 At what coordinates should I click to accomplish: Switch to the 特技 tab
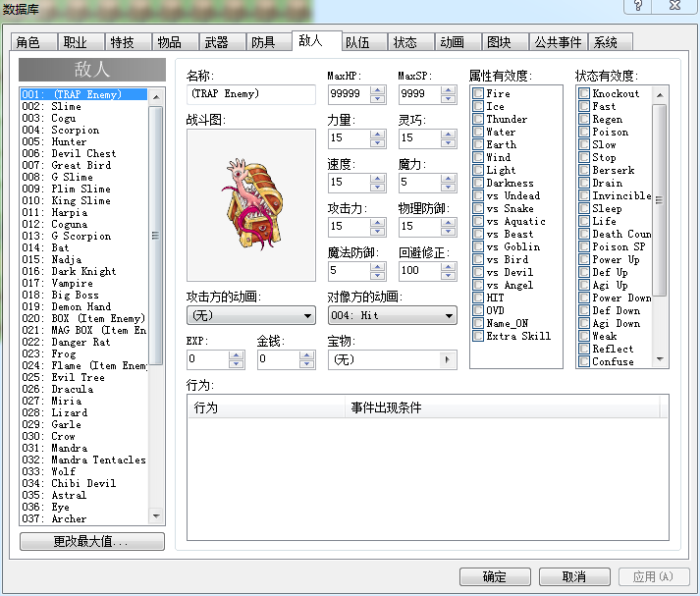[x=129, y=42]
